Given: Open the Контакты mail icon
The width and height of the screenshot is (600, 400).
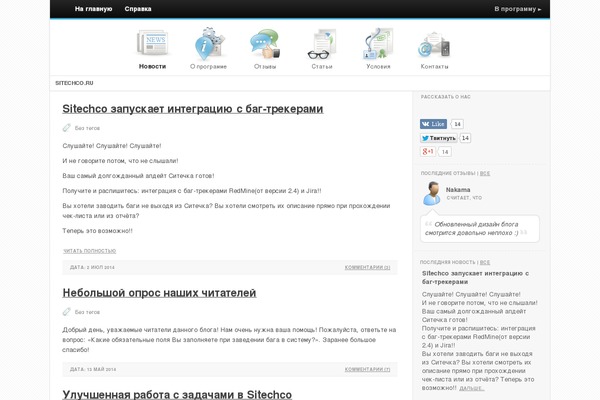Looking at the screenshot, I should click(434, 45).
